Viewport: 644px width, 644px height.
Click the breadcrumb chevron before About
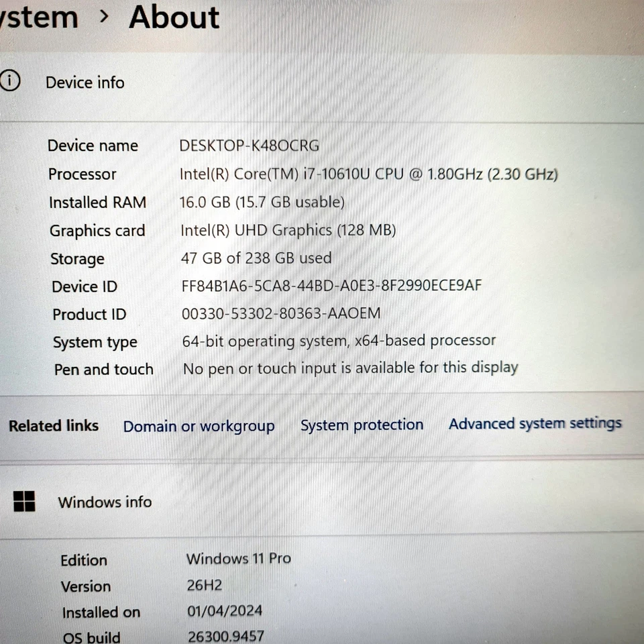[105, 16]
